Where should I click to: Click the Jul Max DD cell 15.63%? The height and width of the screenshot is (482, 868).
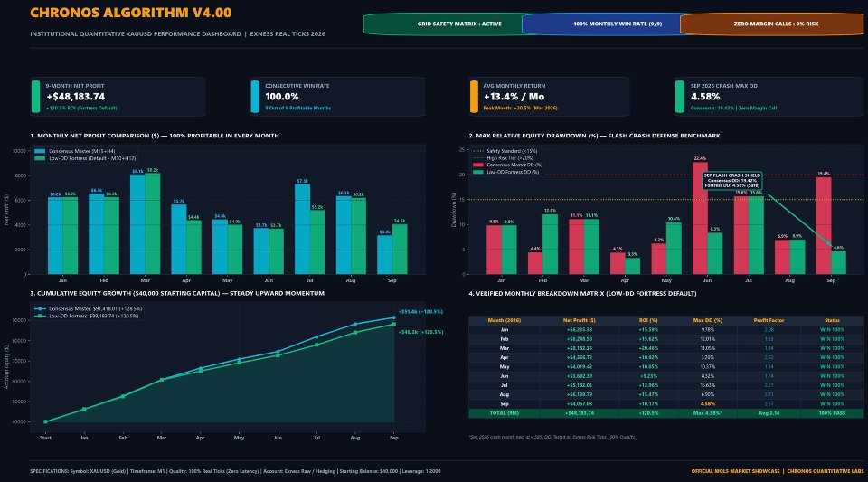[707, 385]
